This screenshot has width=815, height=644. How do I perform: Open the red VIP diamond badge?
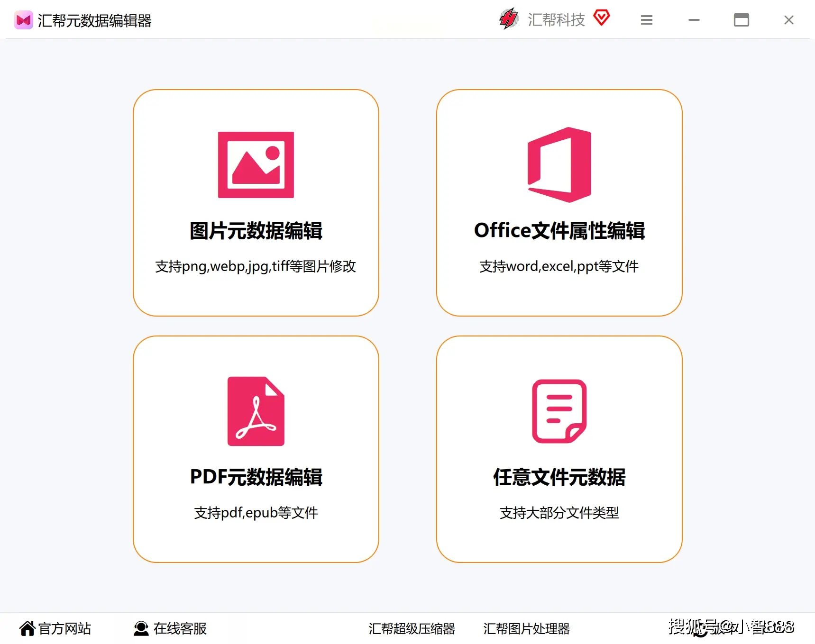(x=602, y=18)
